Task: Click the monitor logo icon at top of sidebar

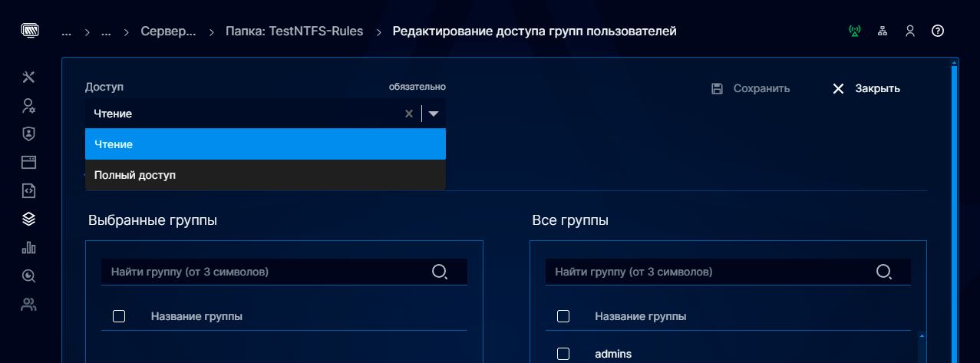Action: click(x=29, y=31)
